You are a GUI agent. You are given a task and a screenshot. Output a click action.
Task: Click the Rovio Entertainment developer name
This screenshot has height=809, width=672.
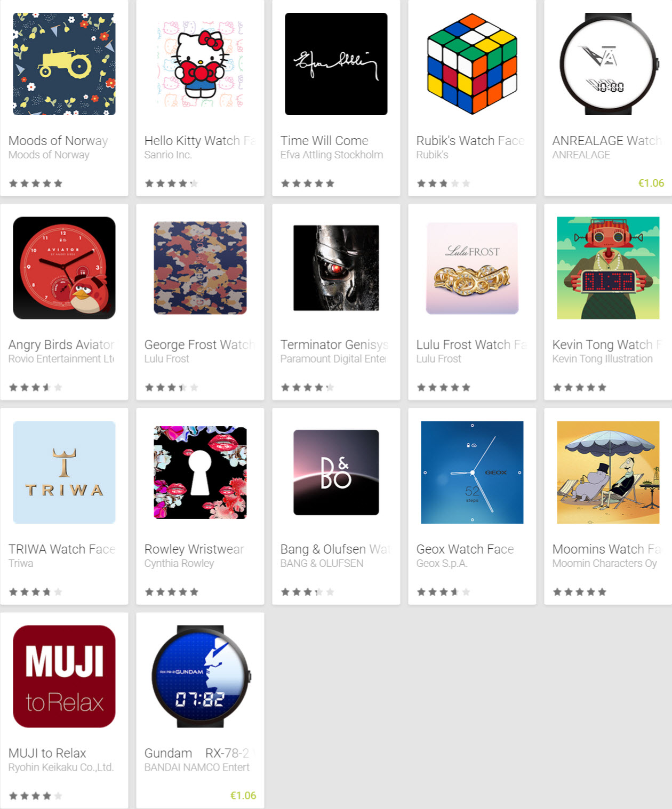pyautogui.click(x=61, y=359)
